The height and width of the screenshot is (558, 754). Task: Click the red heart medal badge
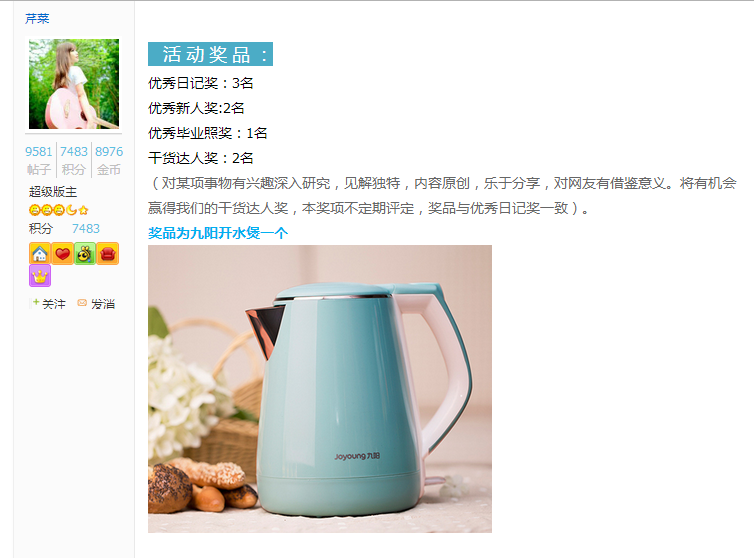tap(63, 254)
